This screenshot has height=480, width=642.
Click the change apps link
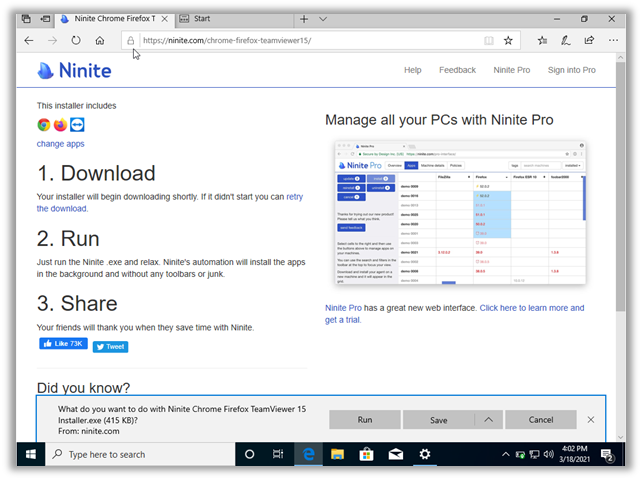[61, 144]
